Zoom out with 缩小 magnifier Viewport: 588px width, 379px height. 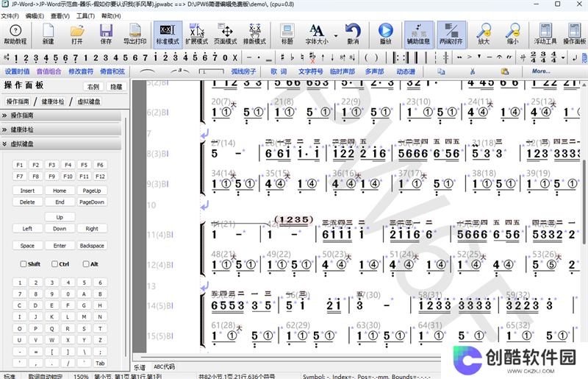[x=512, y=34]
